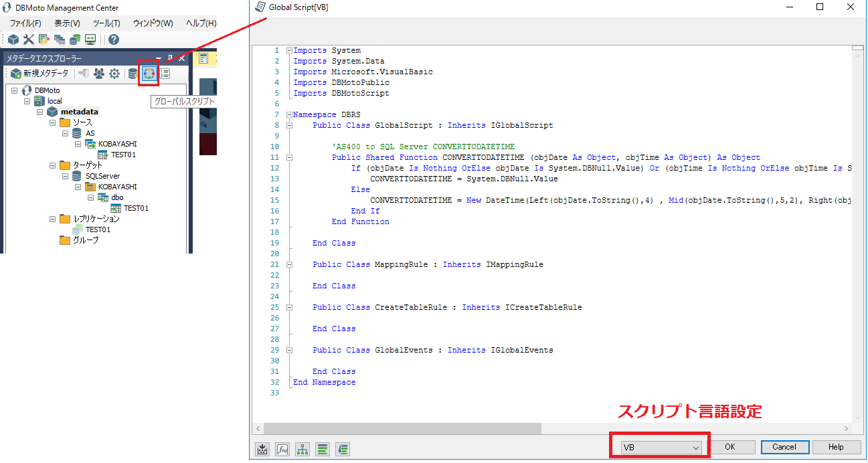This screenshot has width=868, height=463.
Task: Fold the GlobalEvents class at line 29
Action: coord(288,350)
